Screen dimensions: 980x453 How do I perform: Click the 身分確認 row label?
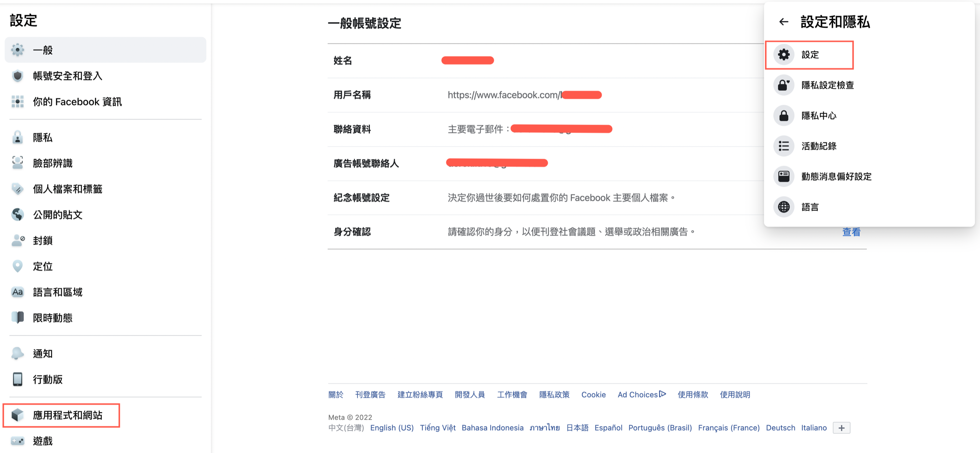pyautogui.click(x=352, y=232)
